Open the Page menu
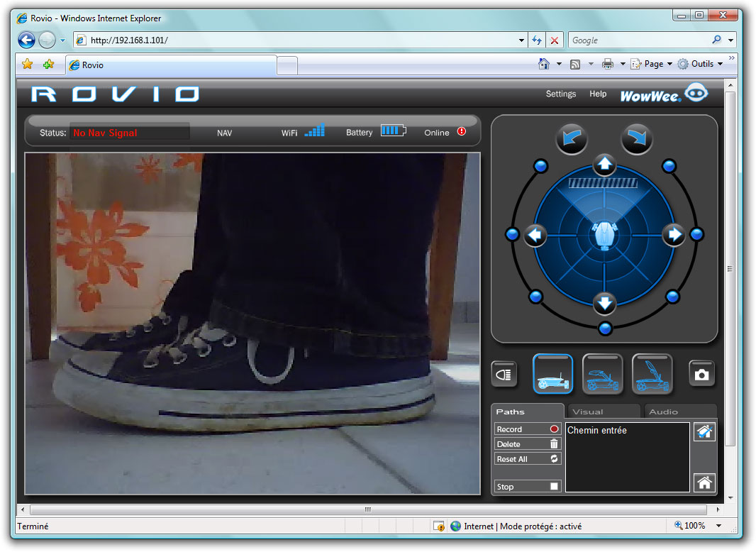This screenshot has height=552, width=756. pyautogui.click(x=651, y=64)
